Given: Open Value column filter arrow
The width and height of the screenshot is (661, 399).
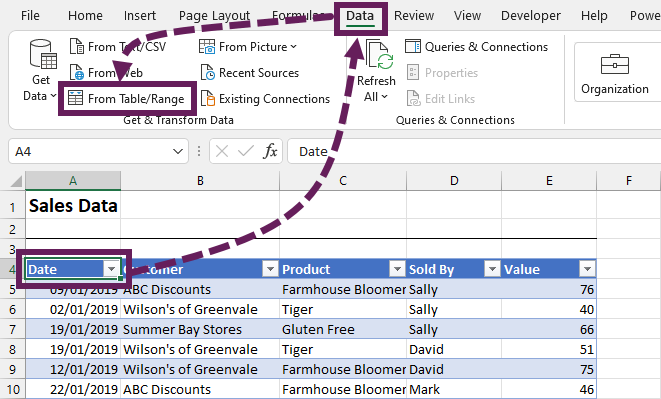Looking at the screenshot, I should point(587,269).
